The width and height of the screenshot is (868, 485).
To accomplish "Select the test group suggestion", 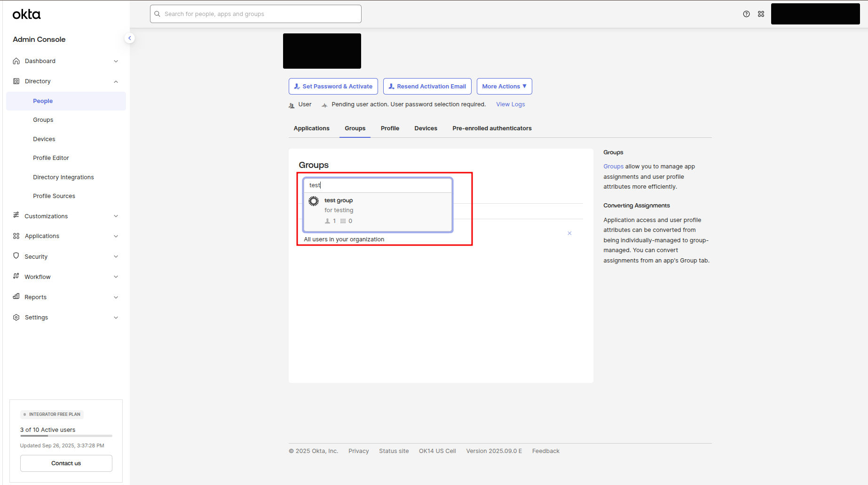I will 378,212.
